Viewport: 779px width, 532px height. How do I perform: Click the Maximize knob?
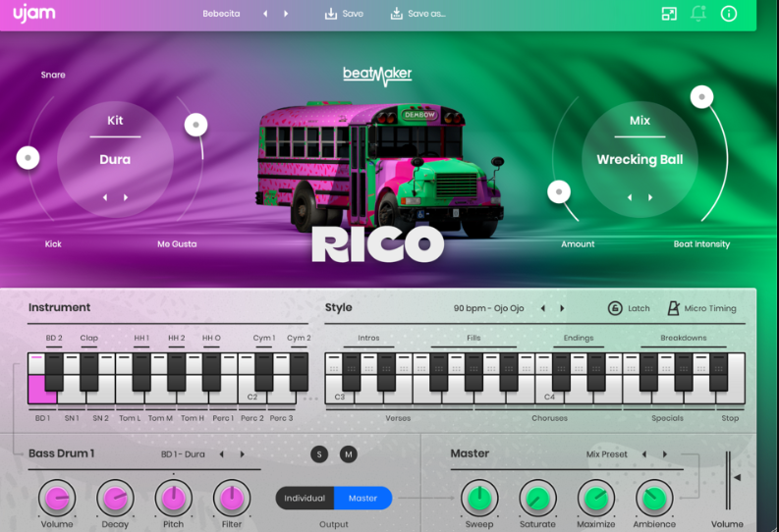[596, 499]
